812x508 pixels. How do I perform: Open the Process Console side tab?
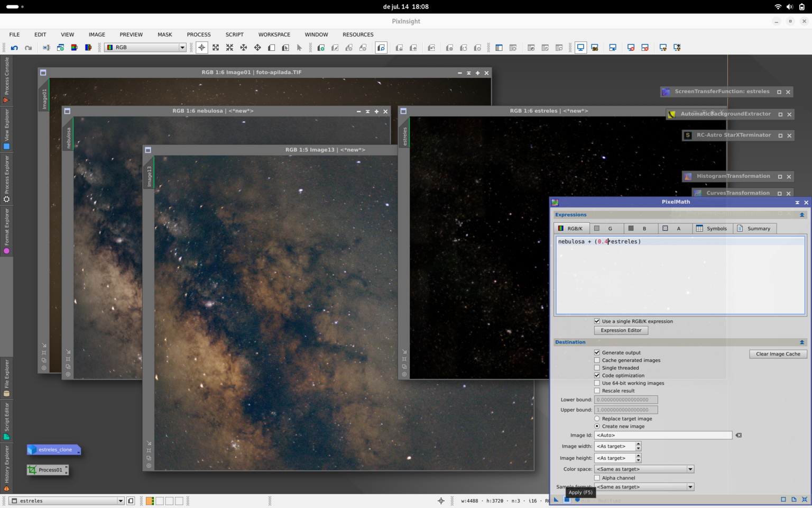coord(6,79)
